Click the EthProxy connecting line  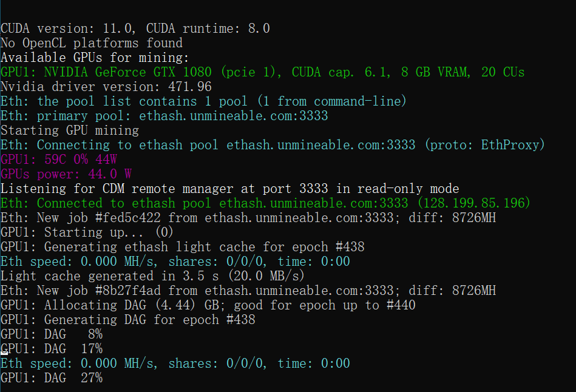tap(273, 145)
